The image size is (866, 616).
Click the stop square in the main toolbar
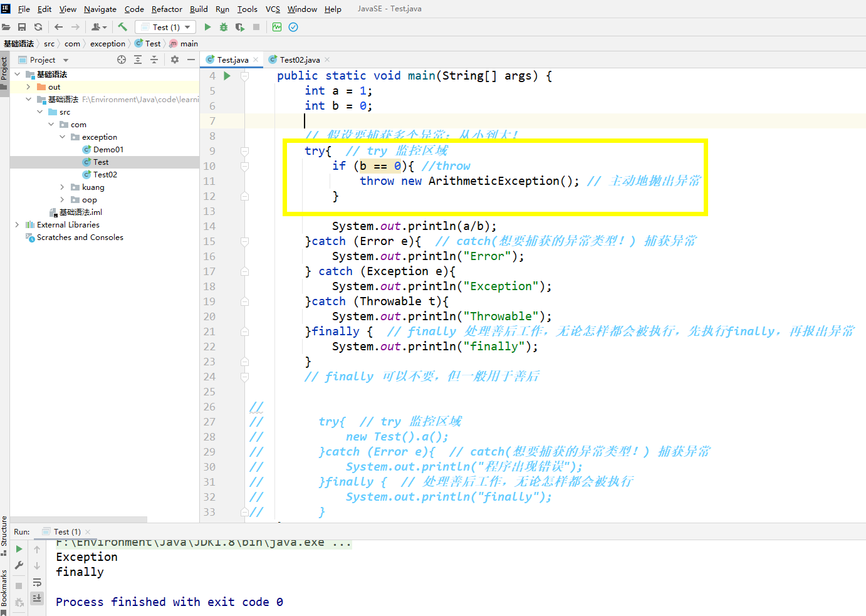(x=256, y=27)
